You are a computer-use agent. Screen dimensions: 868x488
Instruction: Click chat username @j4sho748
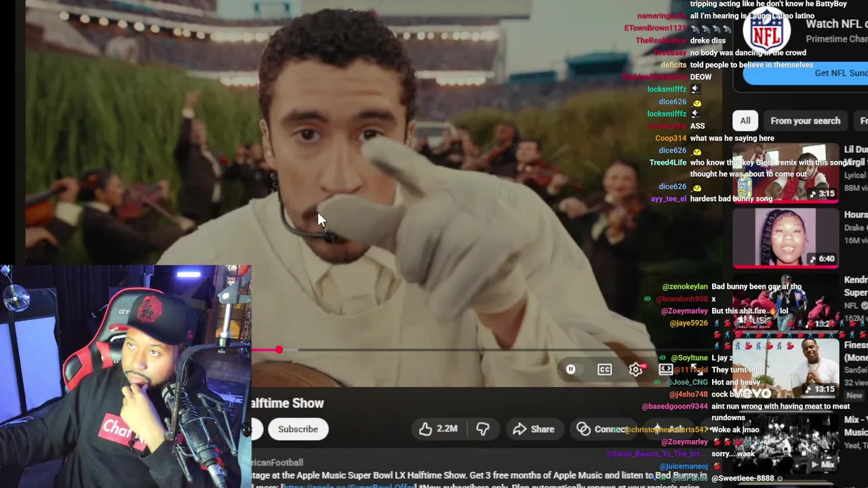pyautogui.click(x=688, y=394)
